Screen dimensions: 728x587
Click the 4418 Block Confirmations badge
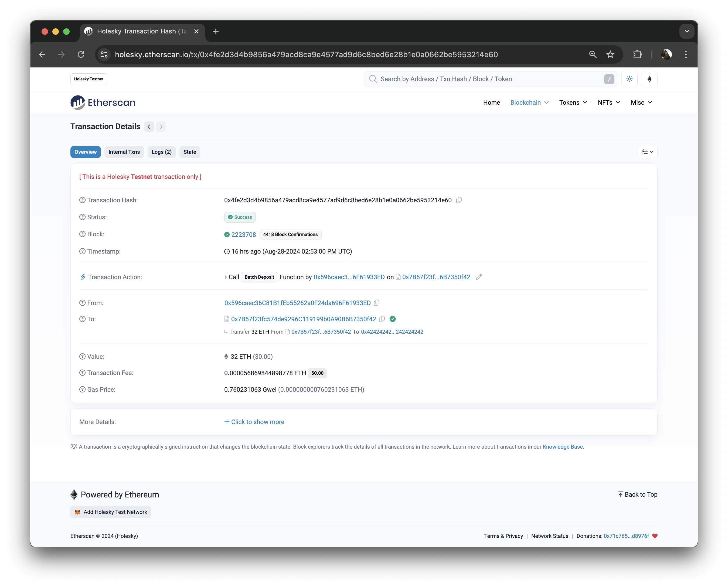pos(290,234)
